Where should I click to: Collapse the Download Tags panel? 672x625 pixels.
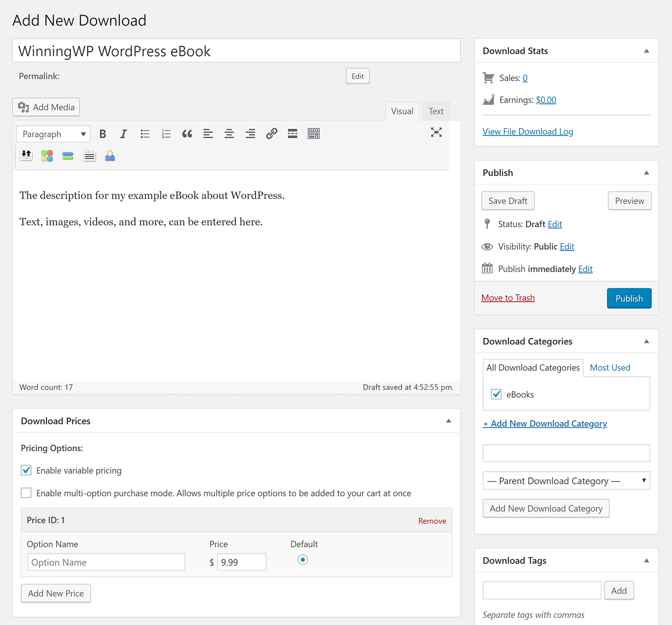647,560
